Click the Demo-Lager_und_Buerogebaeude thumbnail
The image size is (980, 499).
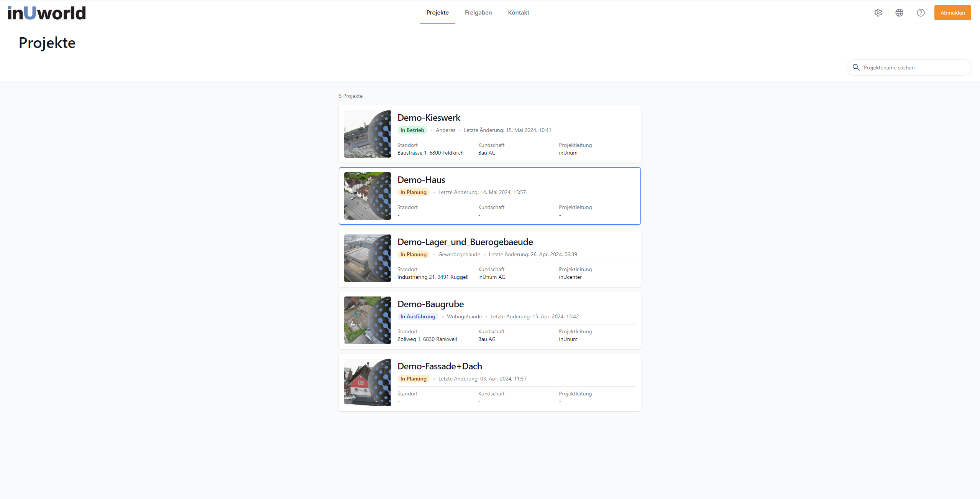click(367, 258)
